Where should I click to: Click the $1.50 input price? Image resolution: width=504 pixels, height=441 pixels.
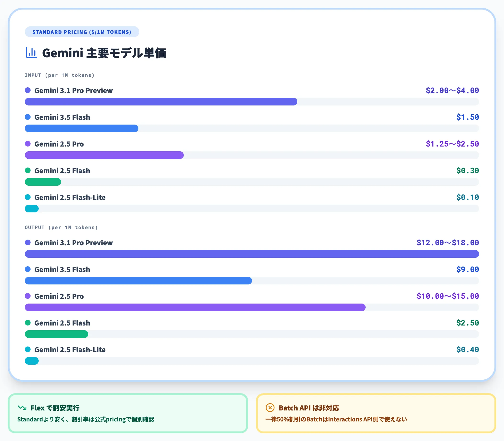tap(467, 117)
